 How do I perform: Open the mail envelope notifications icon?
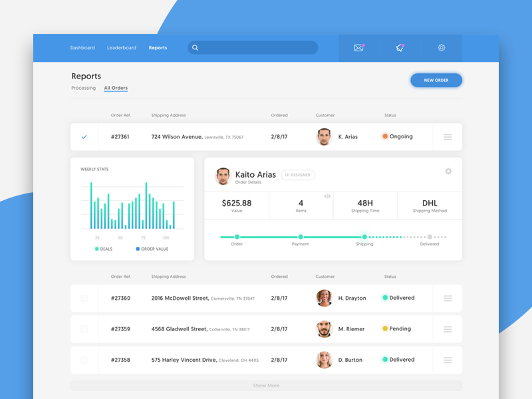(x=359, y=48)
